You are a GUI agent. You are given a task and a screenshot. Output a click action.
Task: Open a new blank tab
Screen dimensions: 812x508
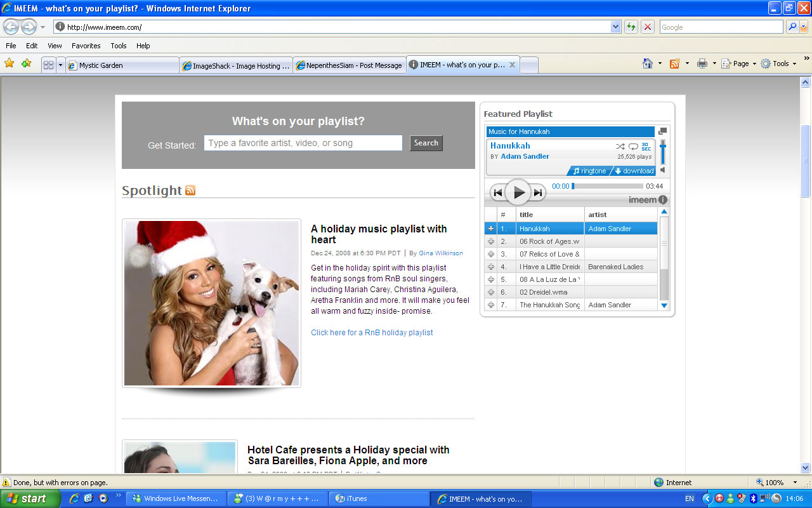point(528,65)
